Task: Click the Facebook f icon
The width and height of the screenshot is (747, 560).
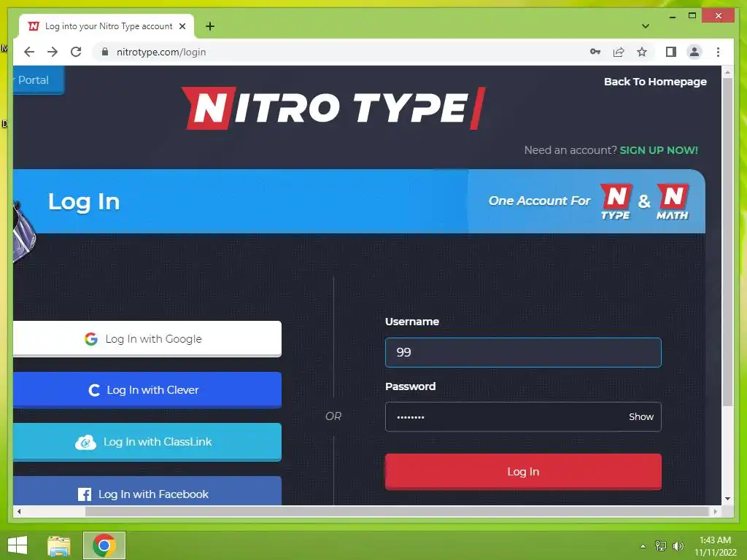Action: tap(85, 494)
